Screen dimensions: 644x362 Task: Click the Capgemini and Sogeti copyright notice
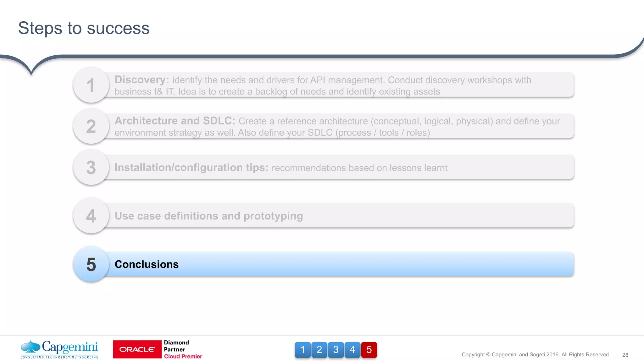pos(535,354)
